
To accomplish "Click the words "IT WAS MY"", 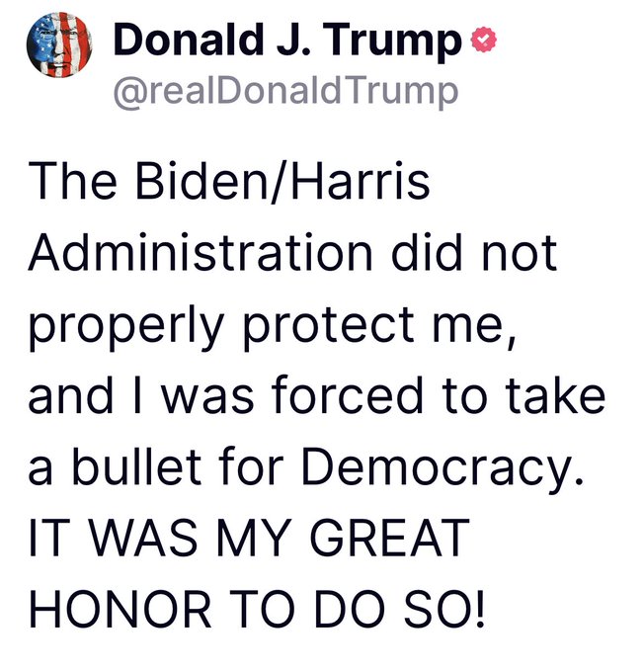I will pyautogui.click(x=158, y=538).
